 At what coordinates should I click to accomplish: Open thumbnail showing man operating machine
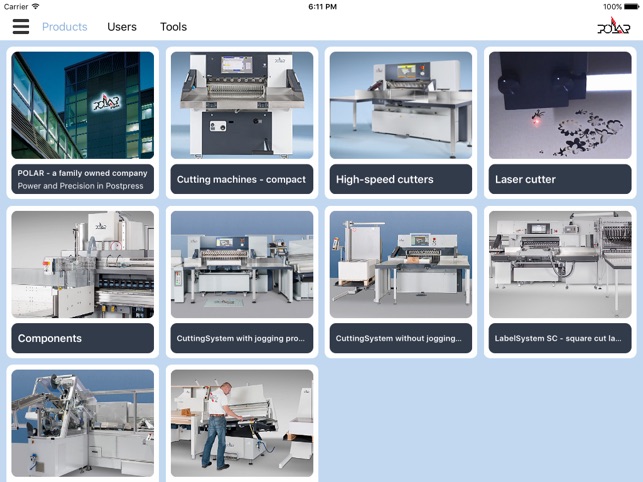coord(242,423)
